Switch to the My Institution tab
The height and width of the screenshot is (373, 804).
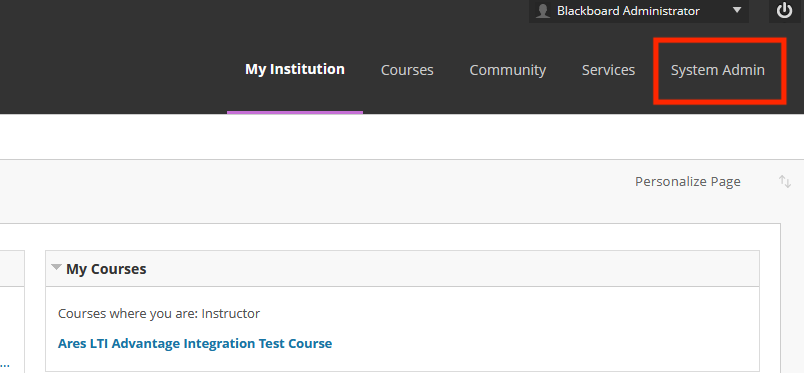[x=295, y=69]
